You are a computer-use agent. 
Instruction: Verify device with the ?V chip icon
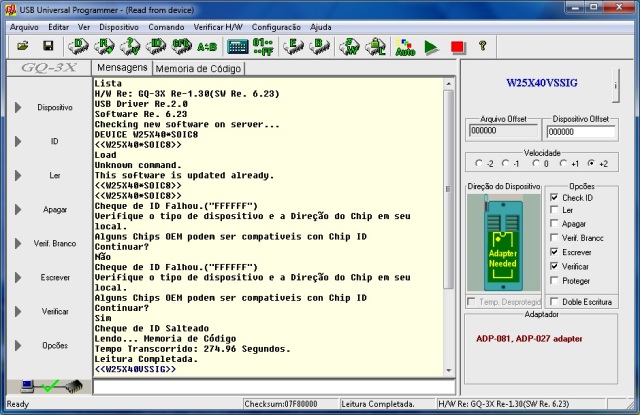click(130, 46)
